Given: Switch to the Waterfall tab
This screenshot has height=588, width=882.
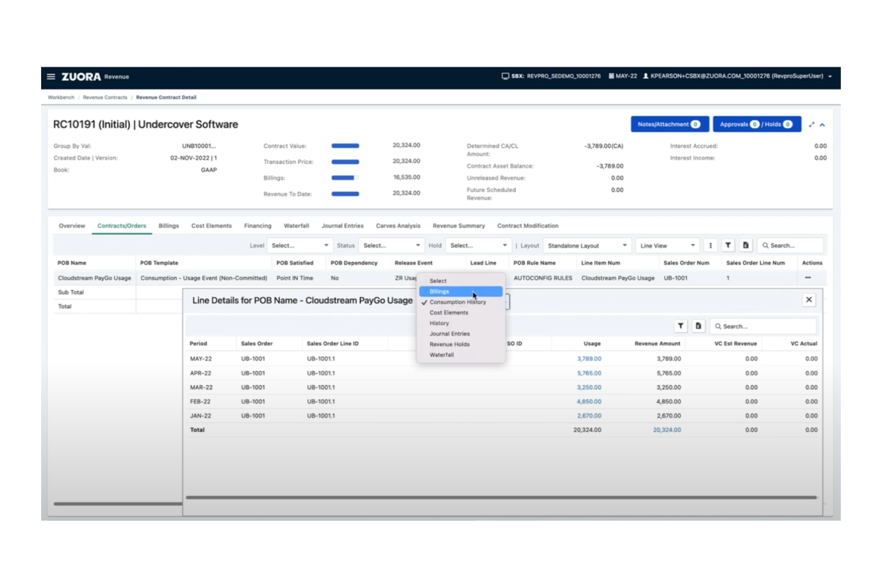Looking at the screenshot, I should (296, 226).
